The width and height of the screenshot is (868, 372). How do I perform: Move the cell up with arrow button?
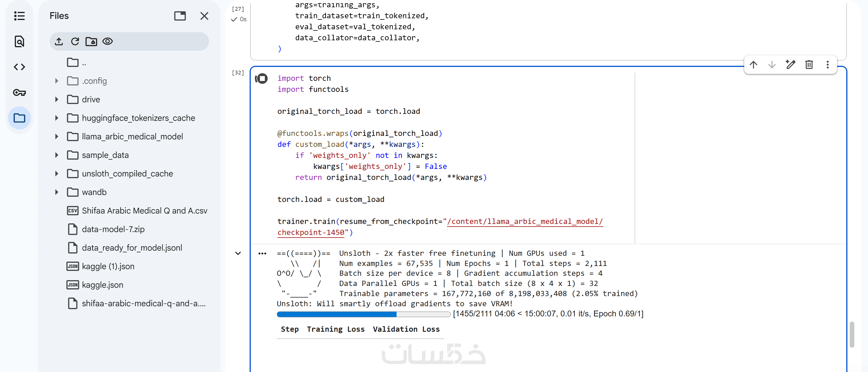tap(753, 65)
